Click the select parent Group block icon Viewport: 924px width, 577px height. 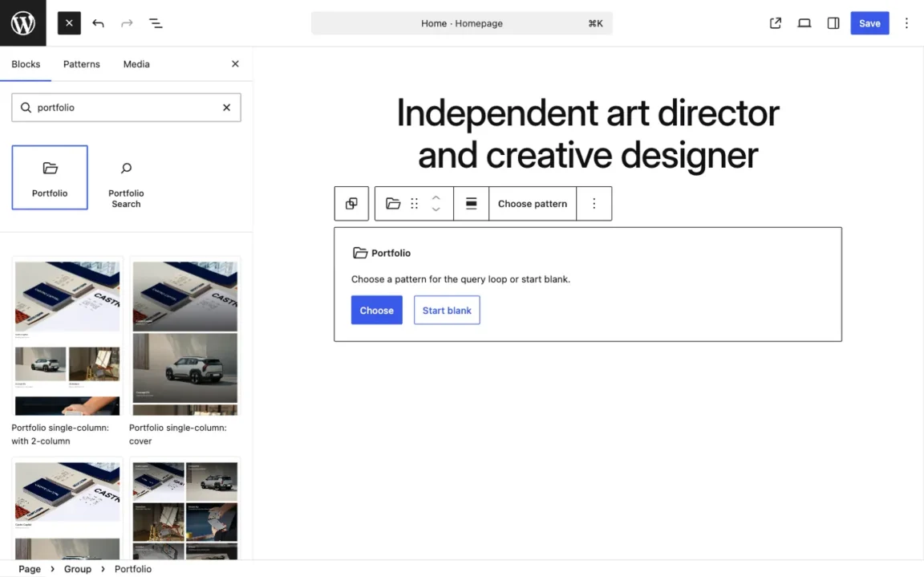click(x=351, y=204)
